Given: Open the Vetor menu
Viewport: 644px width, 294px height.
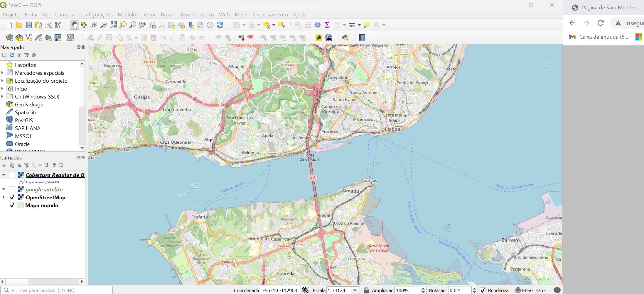Looking at the screenshot, I should tap(149, 14).
